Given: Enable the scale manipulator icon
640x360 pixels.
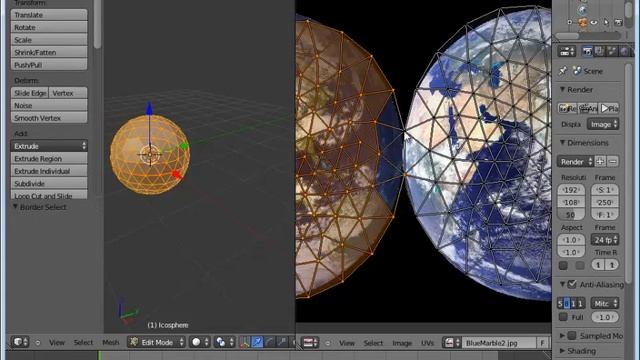Looking at the screenshot, I should (282, 342).
